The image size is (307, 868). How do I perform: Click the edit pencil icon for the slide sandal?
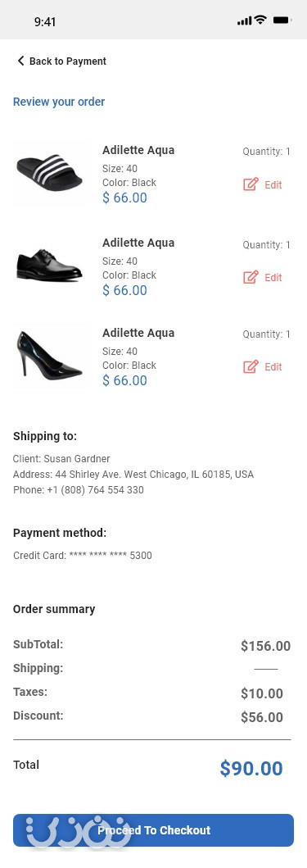251,184
